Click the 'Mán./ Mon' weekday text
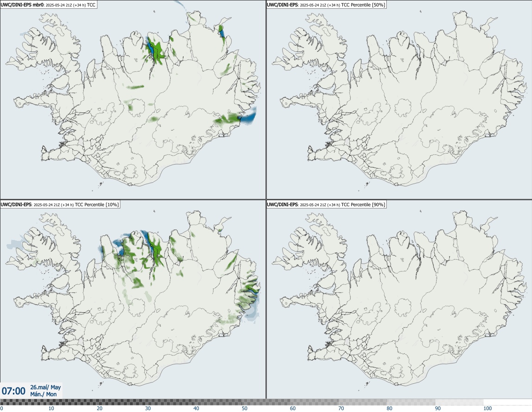The image size is (532, 412). (43, 394)
